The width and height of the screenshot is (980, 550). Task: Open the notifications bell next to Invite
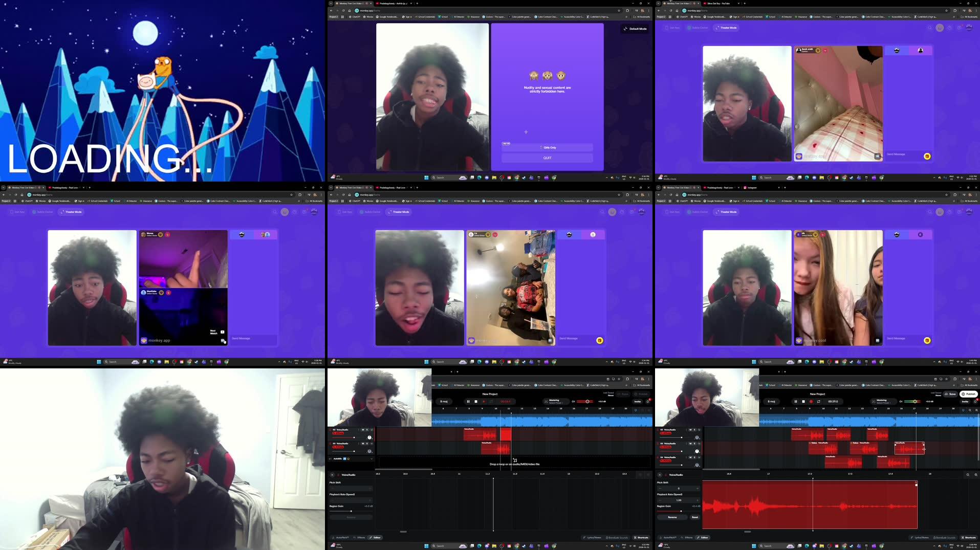coord(975,402)
